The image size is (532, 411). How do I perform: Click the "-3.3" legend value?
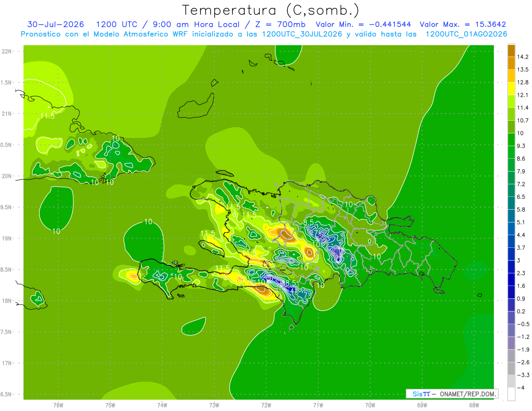tap(523, 375)
